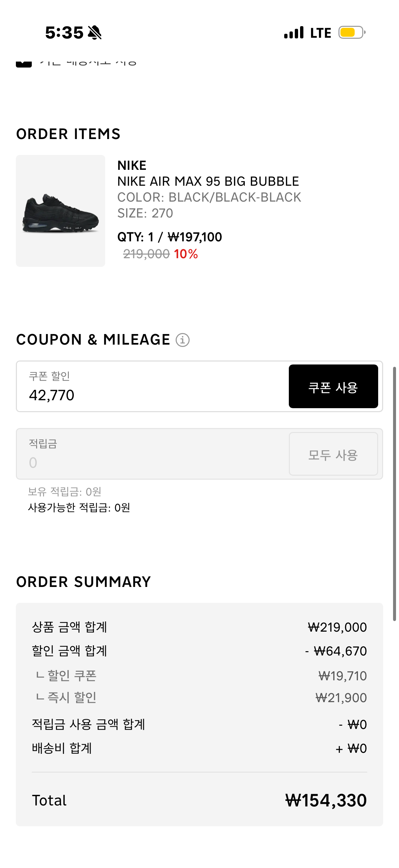Tap the 5:35 clock in status bar
This screenshot has height=868, width=399.
click(64, 33)
